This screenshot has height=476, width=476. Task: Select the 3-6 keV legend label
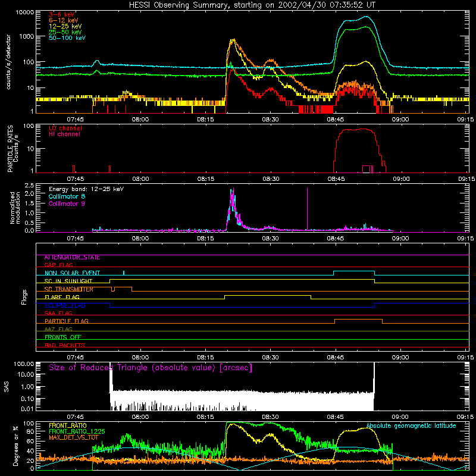pyautogui.click(x=61, y=14)
